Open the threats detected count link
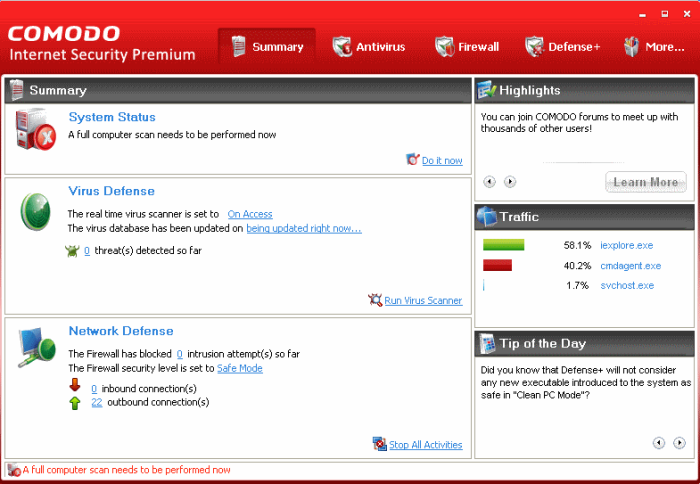 point(87,250)
